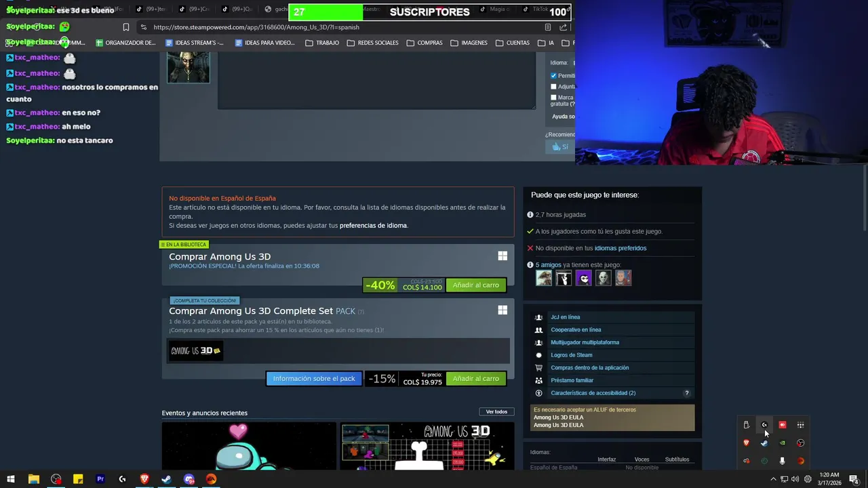Open the Cooperativo en línea category
Viewport: 868px width, 488px height.
click(576, 330)
